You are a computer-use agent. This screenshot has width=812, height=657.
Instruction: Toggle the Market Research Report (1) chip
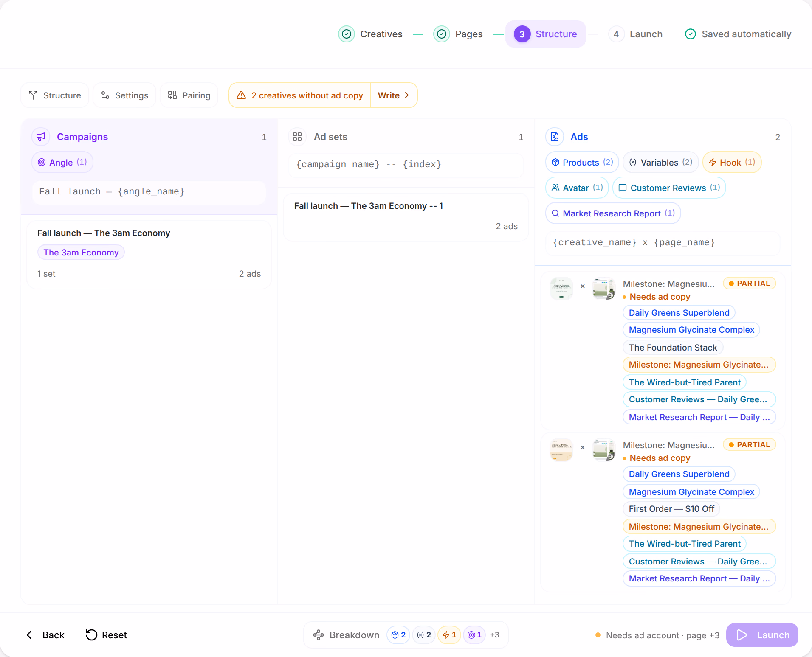coord(613,213)
